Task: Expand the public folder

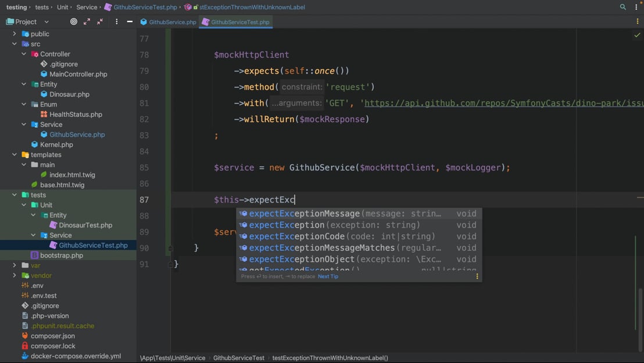Action: 15,34
